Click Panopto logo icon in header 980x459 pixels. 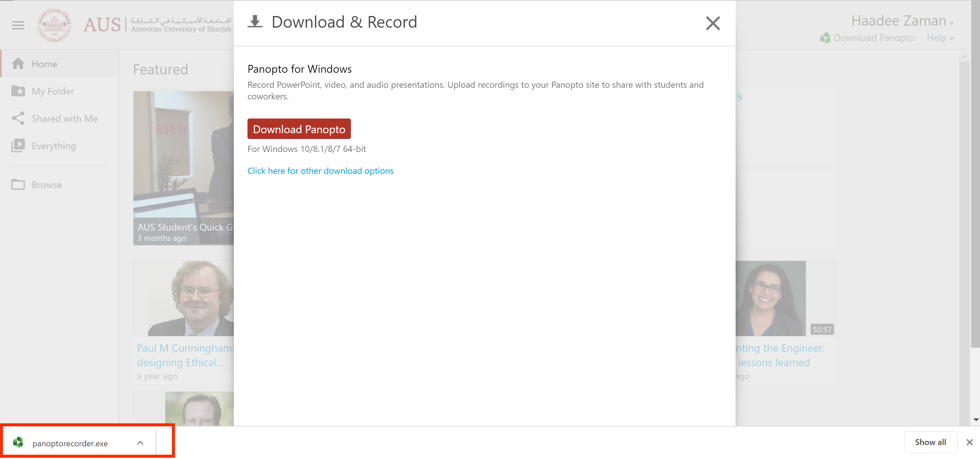[825, 38]
